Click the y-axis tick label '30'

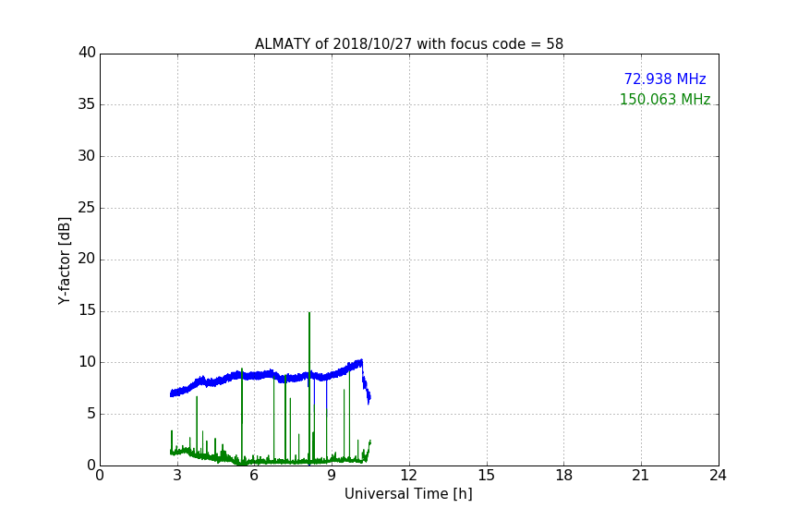87,156
